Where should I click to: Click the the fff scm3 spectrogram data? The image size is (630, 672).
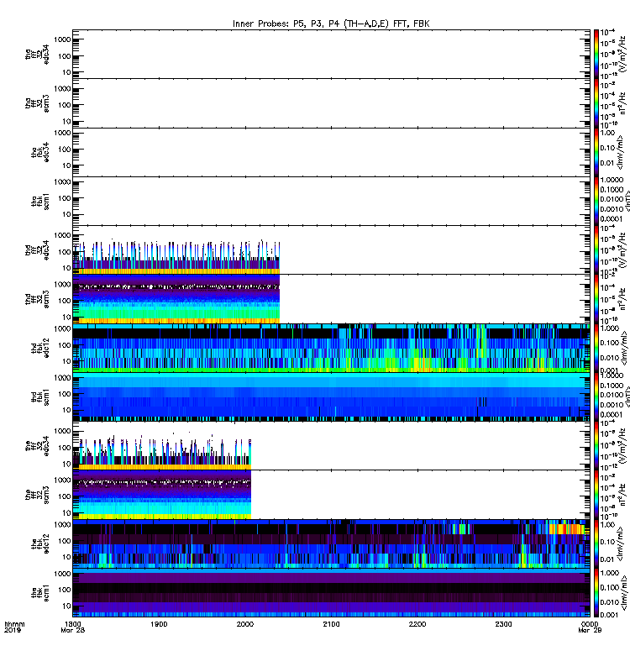(162, 495)
